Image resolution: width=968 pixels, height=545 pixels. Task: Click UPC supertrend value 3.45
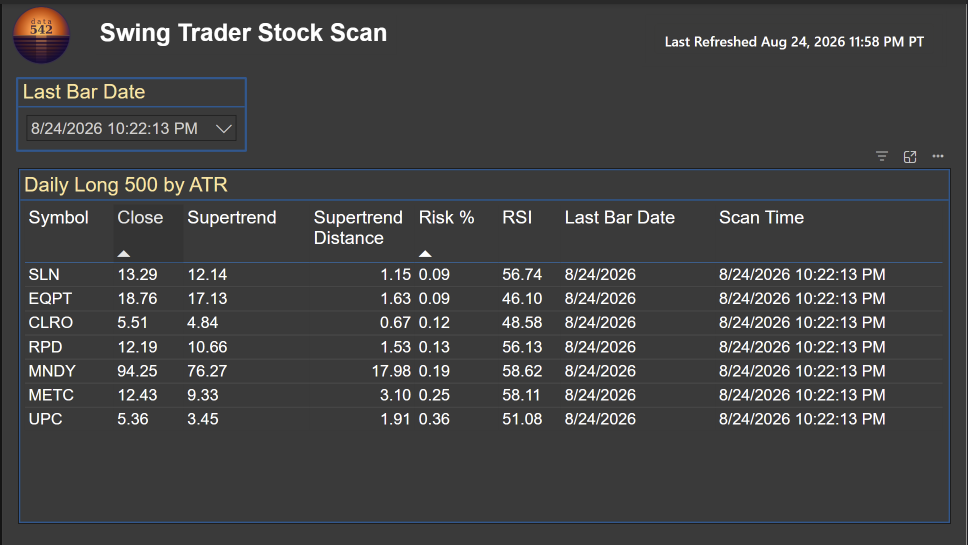202,419
